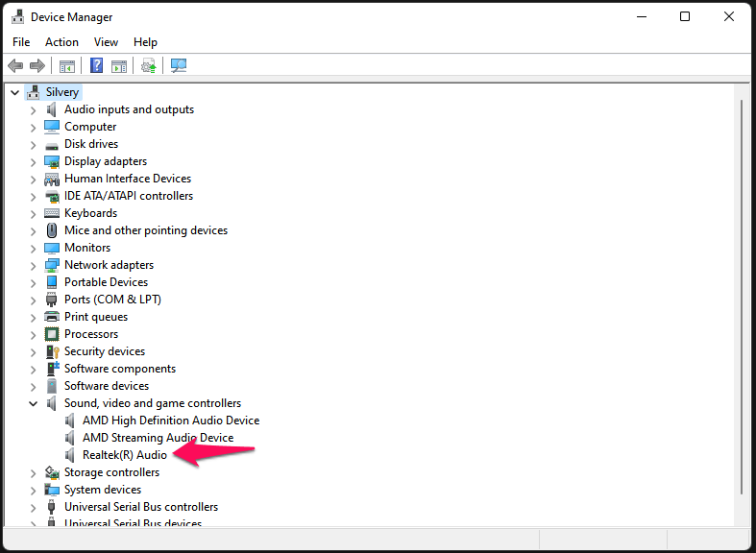Expand the Display adapters category

pos(34,162)
